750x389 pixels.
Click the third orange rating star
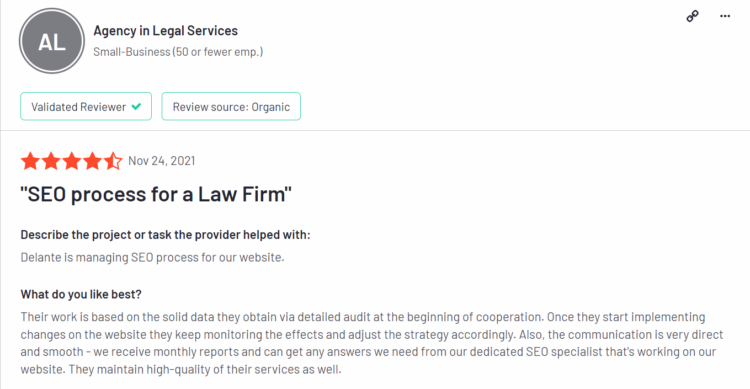click(71, 161)
